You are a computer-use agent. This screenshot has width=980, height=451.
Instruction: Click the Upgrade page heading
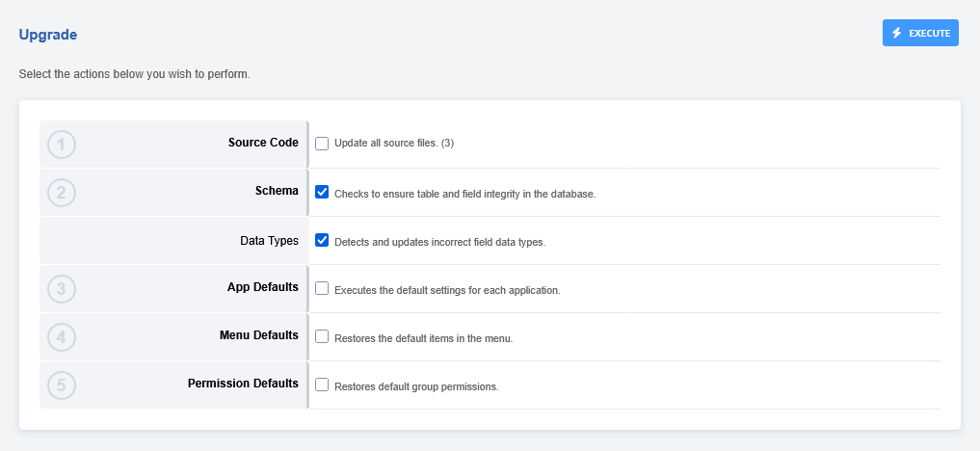click(x=48, y=35)
